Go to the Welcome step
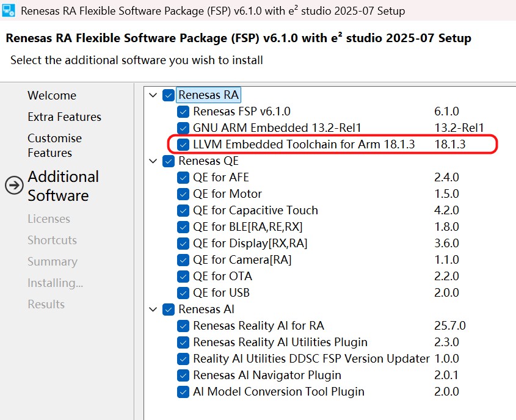This screenshot has width=516, height=420. pyautogui.click(x=52, y=96)
